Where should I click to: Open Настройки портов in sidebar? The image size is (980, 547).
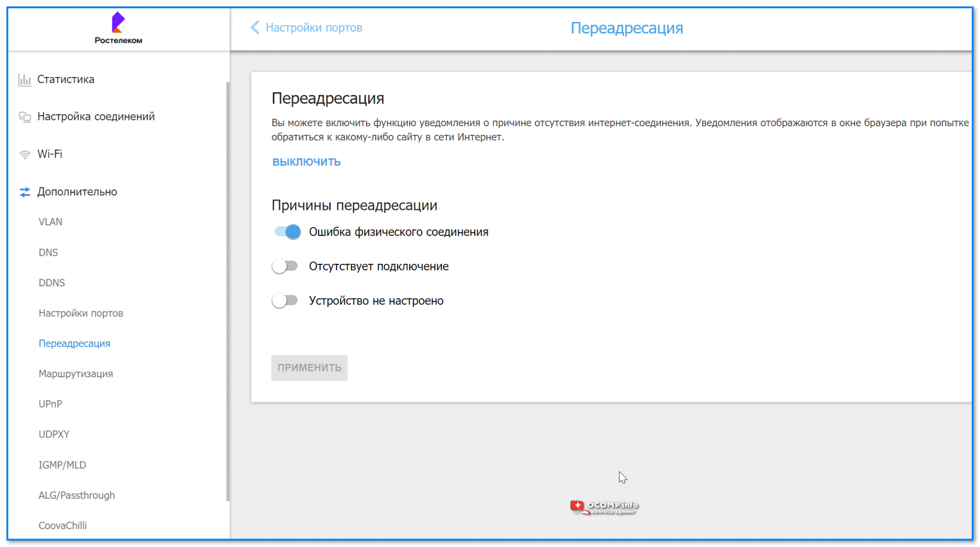(81, 313)
